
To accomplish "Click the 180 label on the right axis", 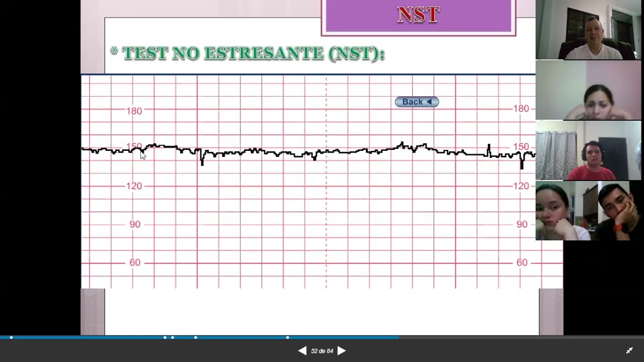I will 521,109.
